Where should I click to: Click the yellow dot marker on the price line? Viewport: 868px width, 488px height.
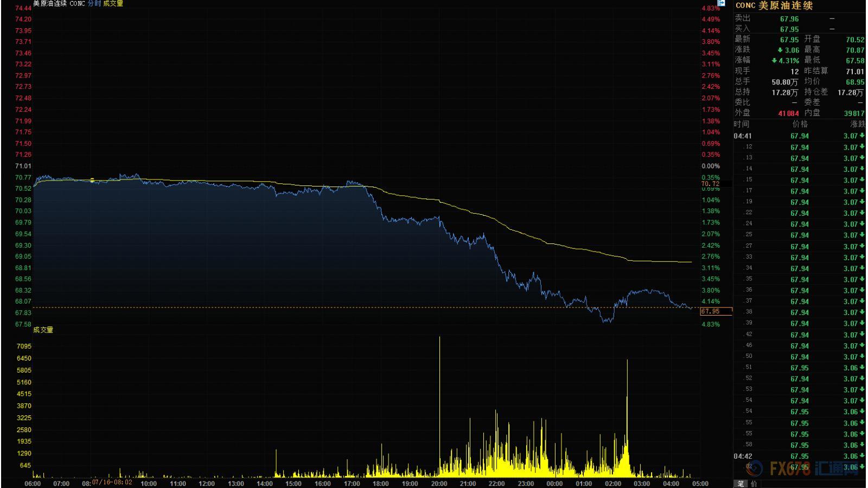(x=92, y=180)
